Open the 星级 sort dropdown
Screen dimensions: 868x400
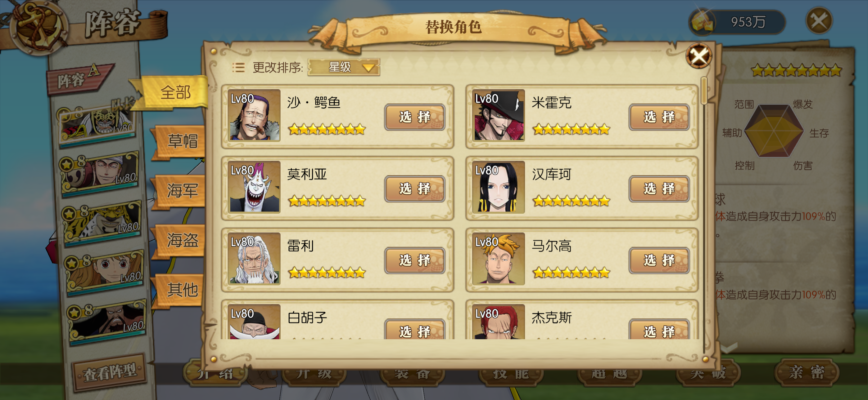point(344,67)
